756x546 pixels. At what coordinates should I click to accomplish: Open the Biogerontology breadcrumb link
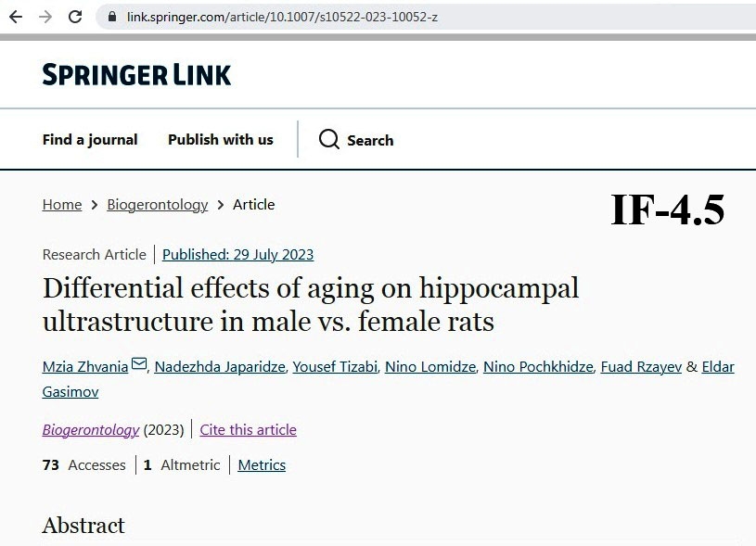pyautogui.click(x=157, y=205)
